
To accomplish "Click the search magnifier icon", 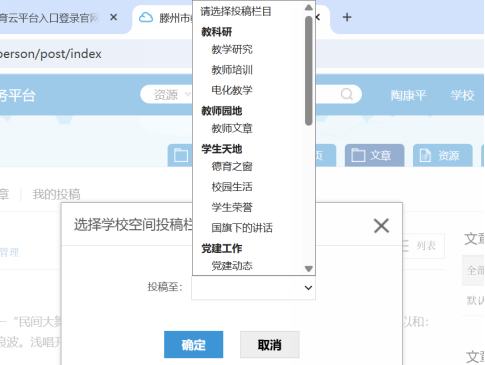I will [347, 94].
